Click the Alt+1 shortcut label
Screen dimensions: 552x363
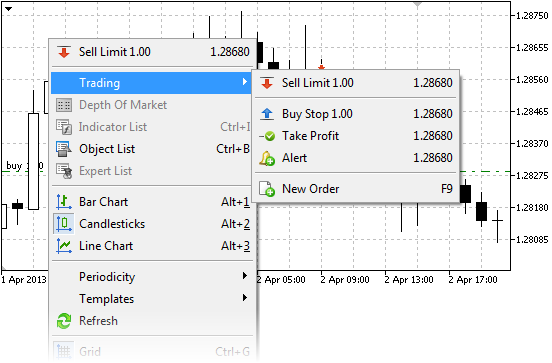236,202
